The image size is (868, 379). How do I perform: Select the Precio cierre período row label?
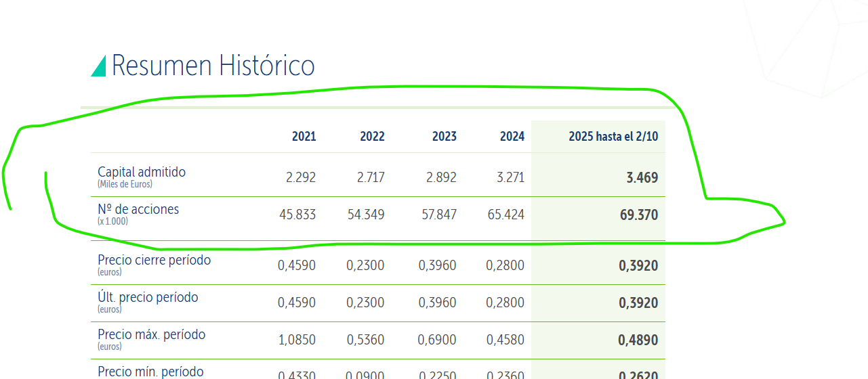pyautogui.click(x=154, y=261)
